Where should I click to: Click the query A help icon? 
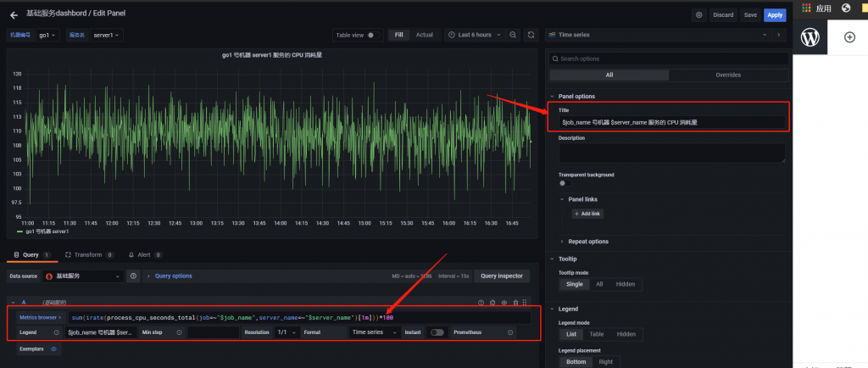tap(481, 303)
